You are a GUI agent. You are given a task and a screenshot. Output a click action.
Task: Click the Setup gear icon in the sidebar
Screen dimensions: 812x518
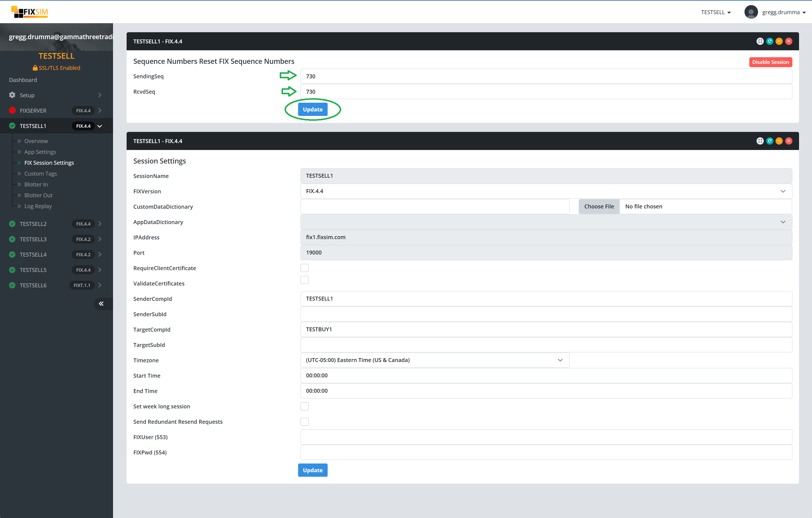pyautogui.click(x=12, y=95)
